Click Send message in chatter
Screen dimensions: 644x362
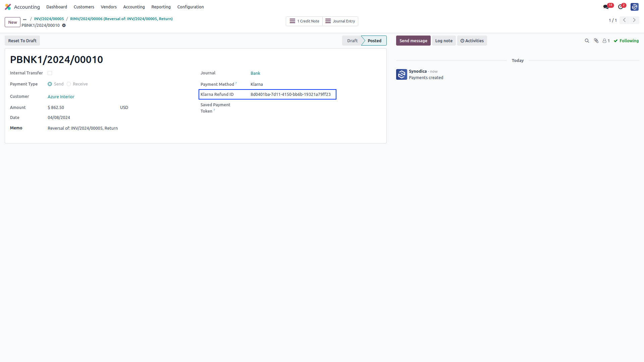413,41
